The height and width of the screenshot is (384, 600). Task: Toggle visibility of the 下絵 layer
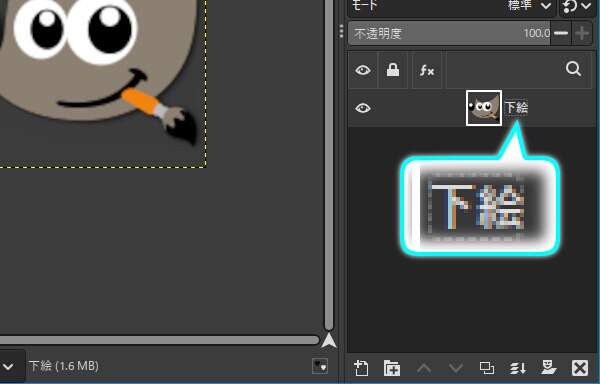click(x=363, y=108)
